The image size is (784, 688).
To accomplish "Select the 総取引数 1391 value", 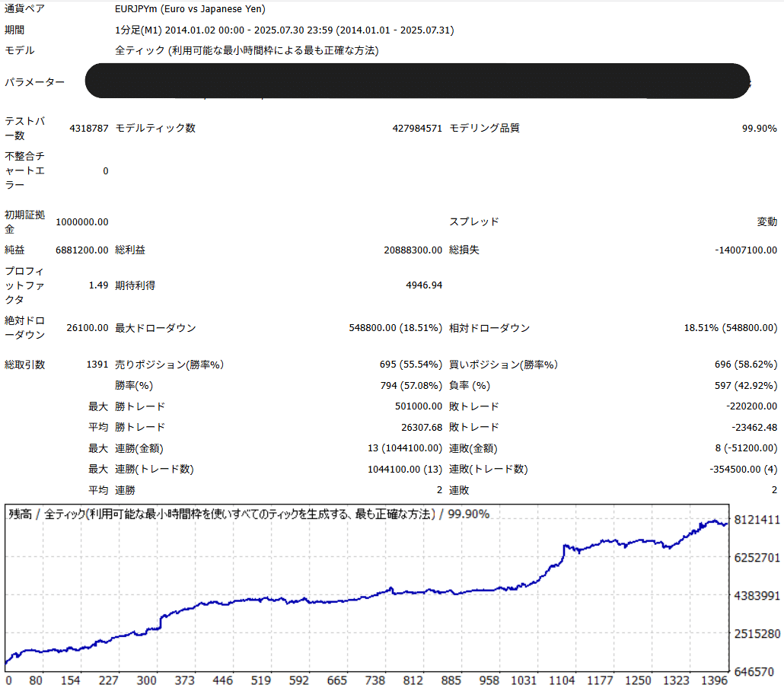I will (94, 365).
